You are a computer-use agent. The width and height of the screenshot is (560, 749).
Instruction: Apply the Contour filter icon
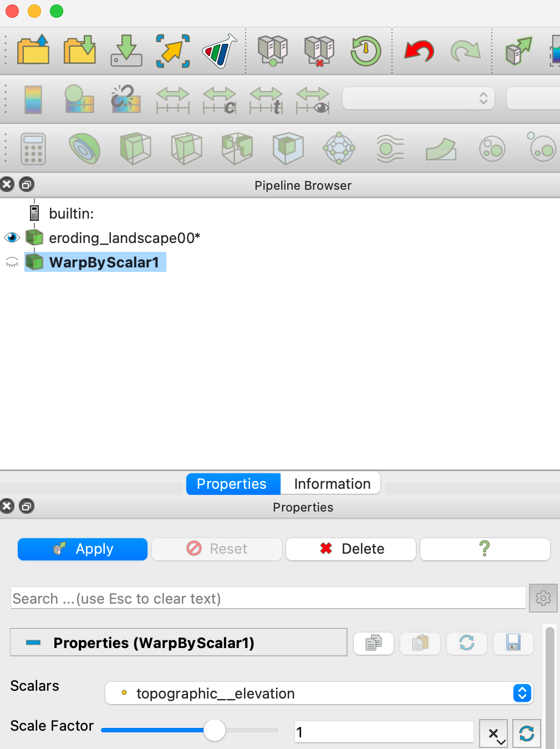point(84,149)
